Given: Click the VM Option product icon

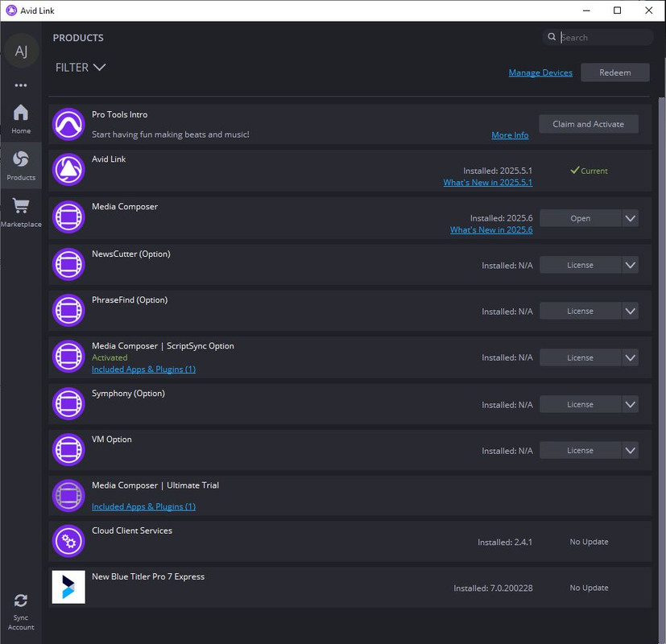Looking at the screenshot, I should (68, 449).
